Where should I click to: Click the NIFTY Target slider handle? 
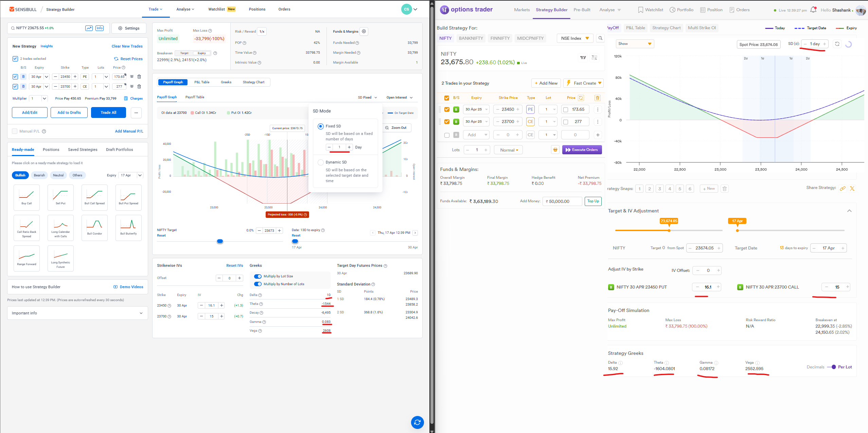(220, 241)
